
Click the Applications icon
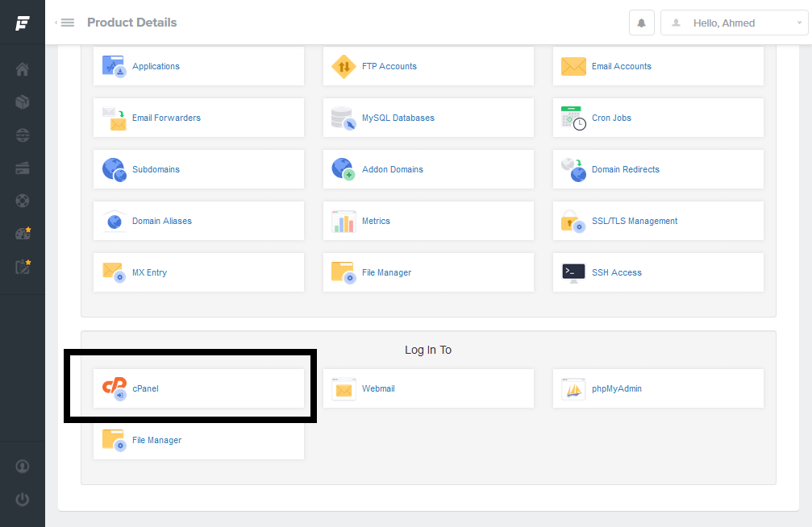(114, 66)
